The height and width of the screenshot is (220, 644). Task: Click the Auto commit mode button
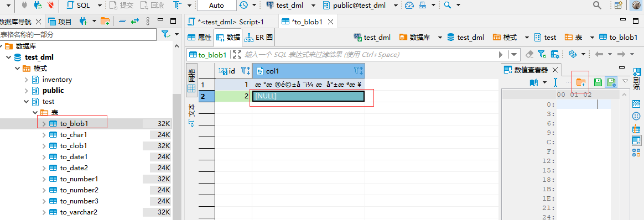[216, 6]
